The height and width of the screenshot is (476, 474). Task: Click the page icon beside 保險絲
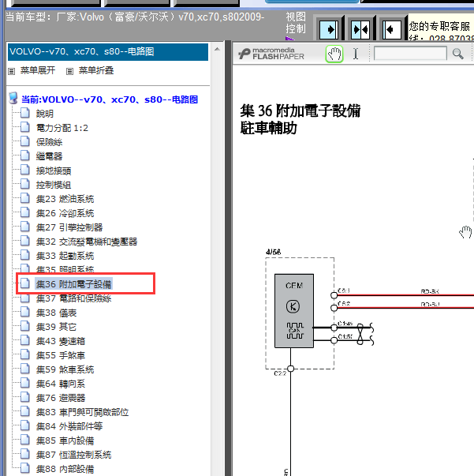coord(25,141)
